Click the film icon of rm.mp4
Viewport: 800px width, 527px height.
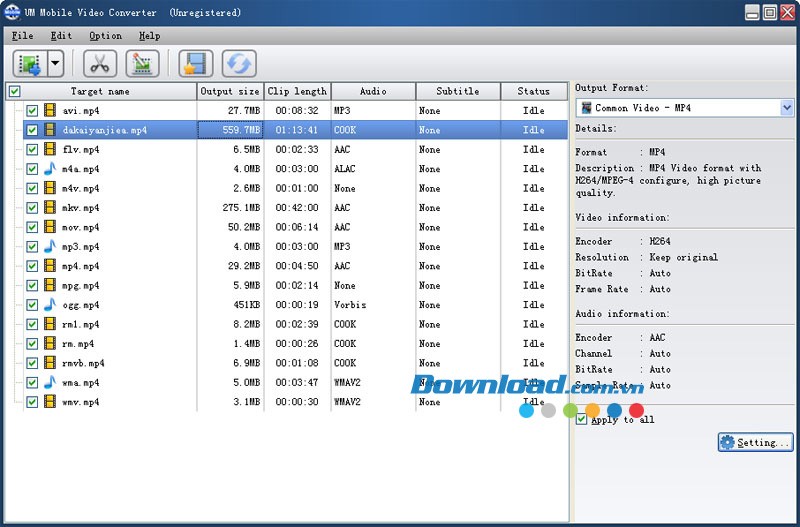[x=50, y=343]
